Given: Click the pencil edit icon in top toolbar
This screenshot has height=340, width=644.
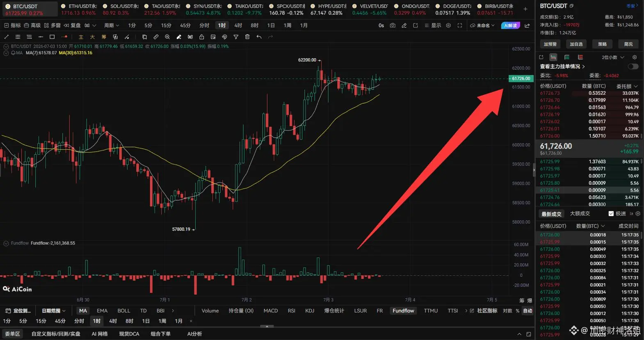Looking at the screenshot, I should pos(404,25).
